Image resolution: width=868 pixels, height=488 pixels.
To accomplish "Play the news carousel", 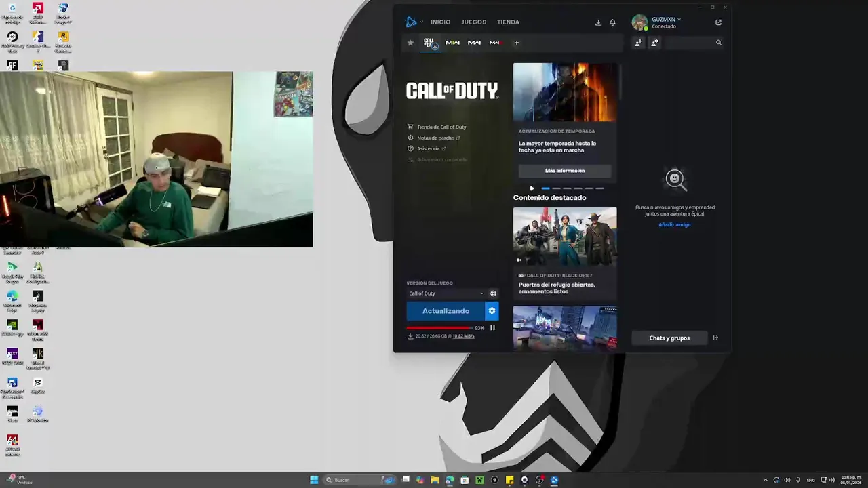I will 532,188.
